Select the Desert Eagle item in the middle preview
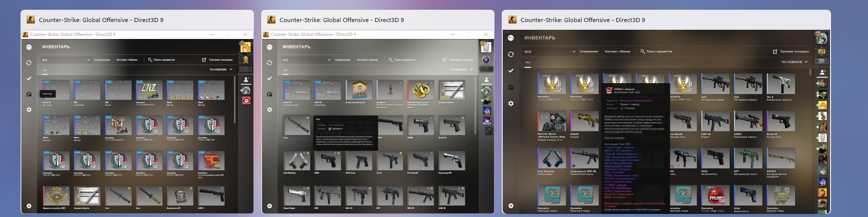The image size is (868, 217). click(297, 195)
